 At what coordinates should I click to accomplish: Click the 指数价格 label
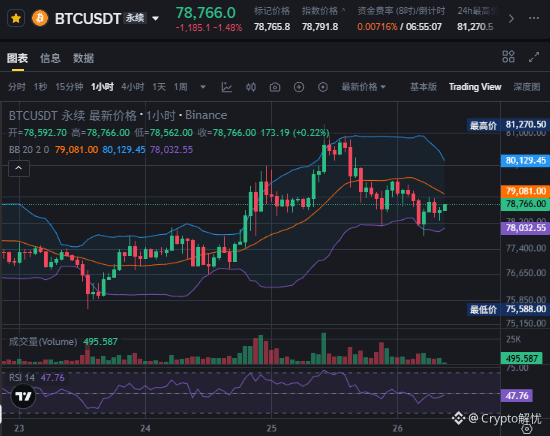(x=320, y=11)
